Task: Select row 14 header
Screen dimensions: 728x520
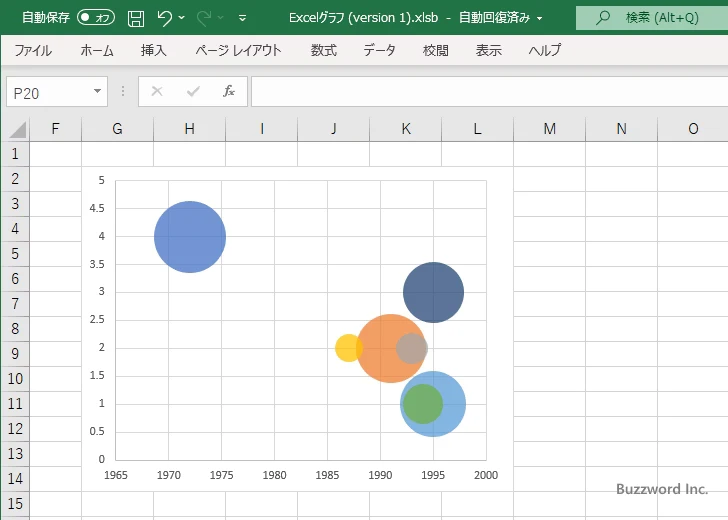Action: (15, 478)
